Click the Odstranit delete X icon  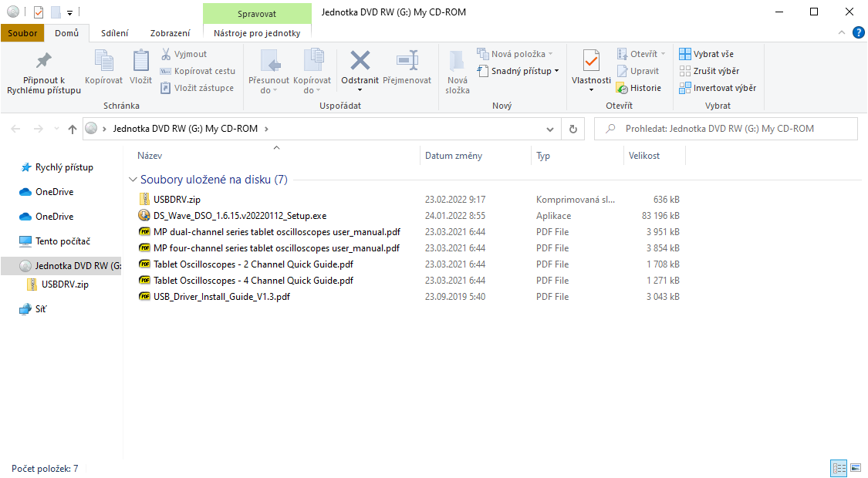point(360,60)
